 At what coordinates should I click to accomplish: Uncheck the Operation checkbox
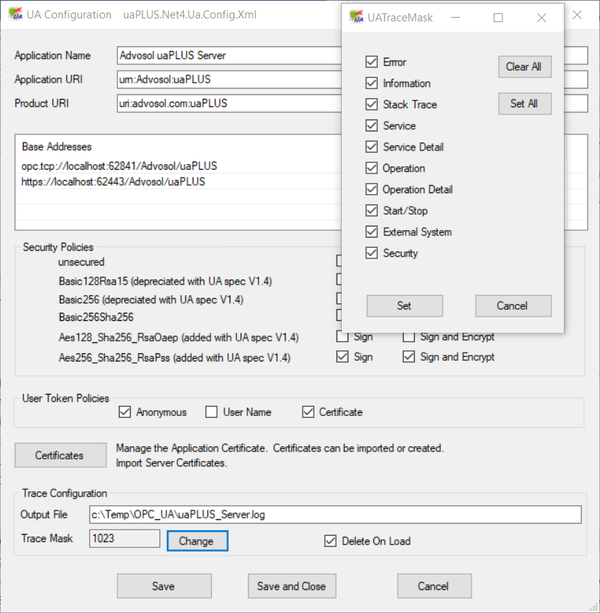pos(371,168)
